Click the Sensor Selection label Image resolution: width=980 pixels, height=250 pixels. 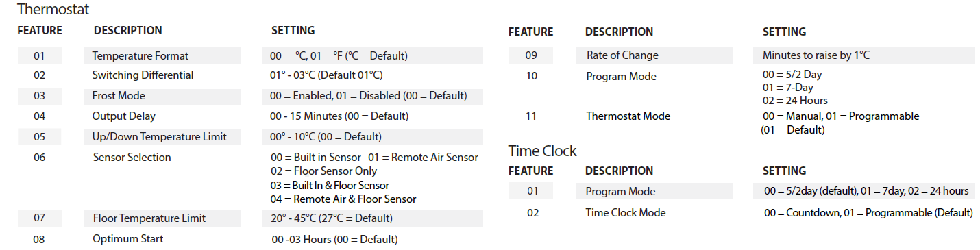coord(132,157)
